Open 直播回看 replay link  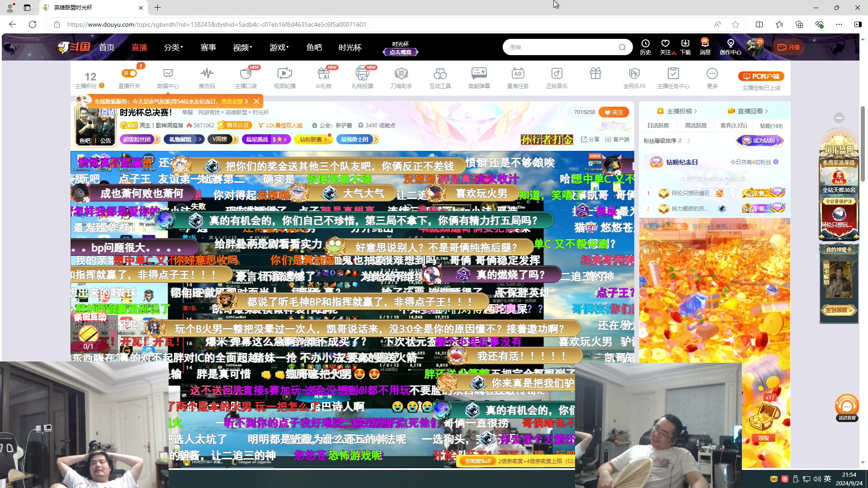(748, 111)
